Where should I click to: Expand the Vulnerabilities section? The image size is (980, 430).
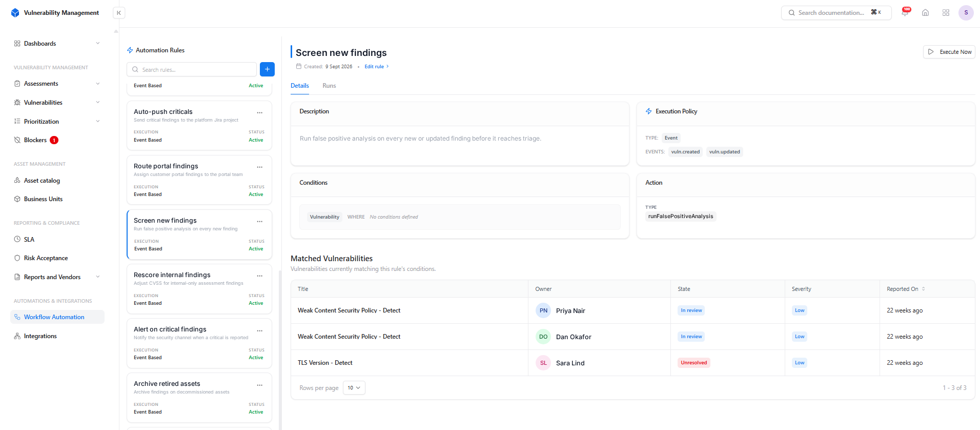pyautogui.click(x=57, y=103)
